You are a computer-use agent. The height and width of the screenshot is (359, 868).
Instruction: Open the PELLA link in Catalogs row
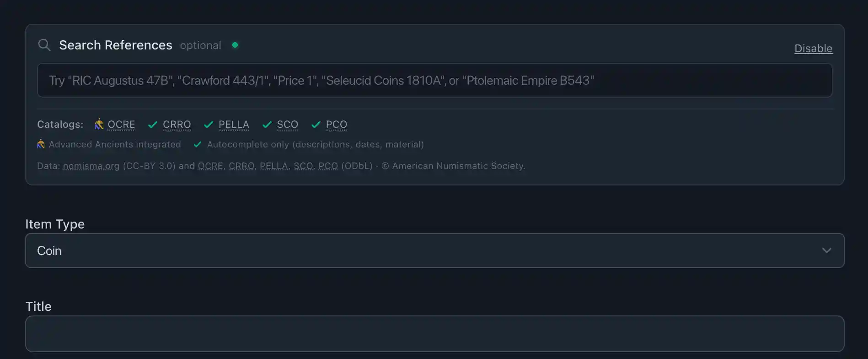pyautogui.click(x=234, y=125)
